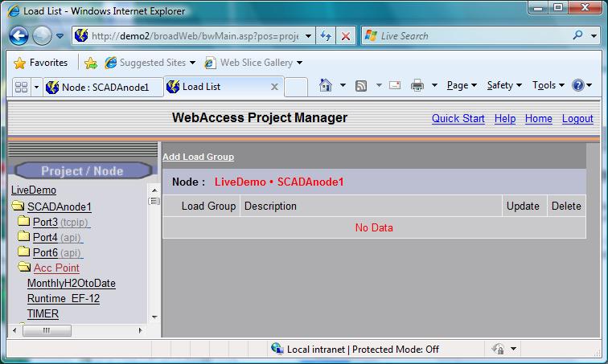Open the Acc Point folder in tree
The height and width of the screenshot is (364, 608).
pos(55,268)
